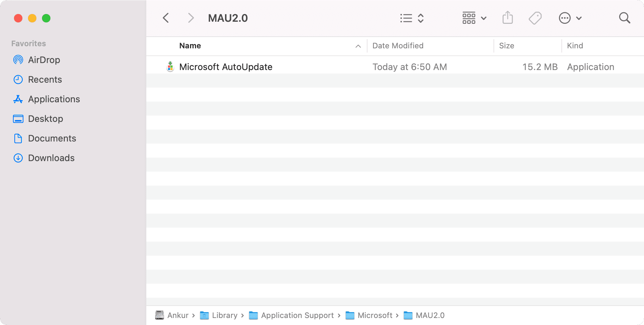Click Library in the path bar
Image resolution: width=644 pixels, height=325 pixels.
coord(225,315)
